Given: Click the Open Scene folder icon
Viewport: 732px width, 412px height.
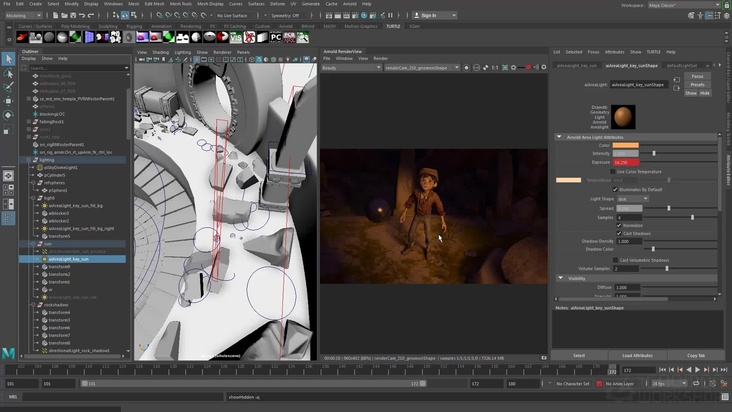Looking at the screenshot, I should (x=64, y=15).
